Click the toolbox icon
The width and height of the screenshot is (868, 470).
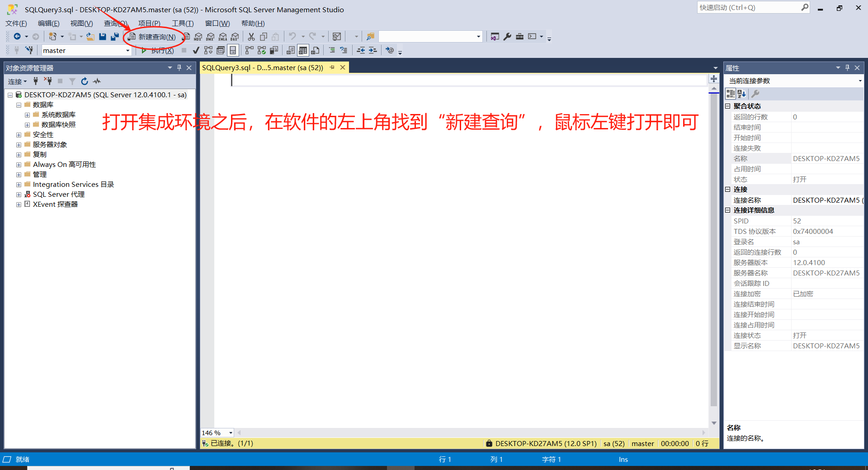pyautogui.click(x=519, y=37)
